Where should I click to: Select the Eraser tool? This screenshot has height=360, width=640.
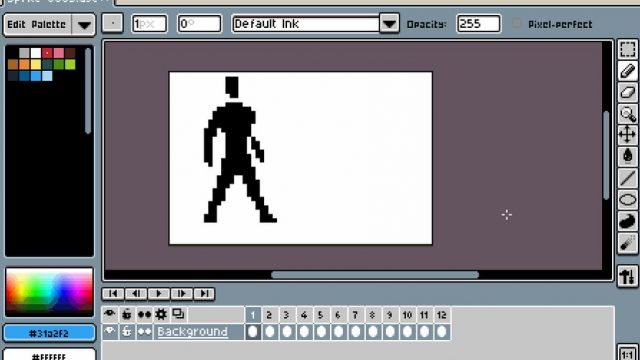click(627, 92)
